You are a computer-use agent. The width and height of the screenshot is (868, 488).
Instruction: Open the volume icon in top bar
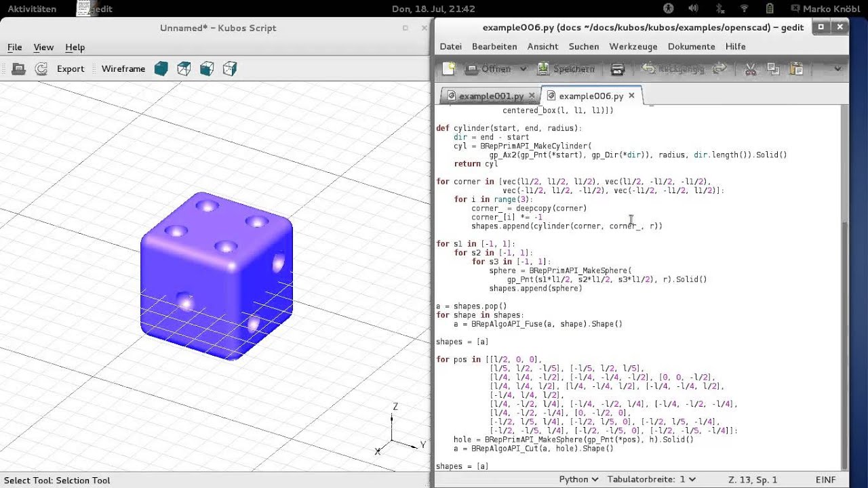(x=693, y=9)
